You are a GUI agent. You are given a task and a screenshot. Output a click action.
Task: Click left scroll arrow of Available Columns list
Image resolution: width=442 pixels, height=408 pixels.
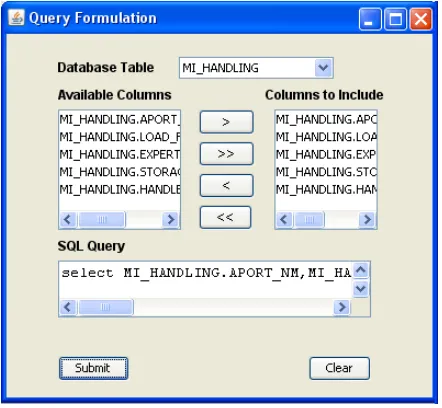68,220
